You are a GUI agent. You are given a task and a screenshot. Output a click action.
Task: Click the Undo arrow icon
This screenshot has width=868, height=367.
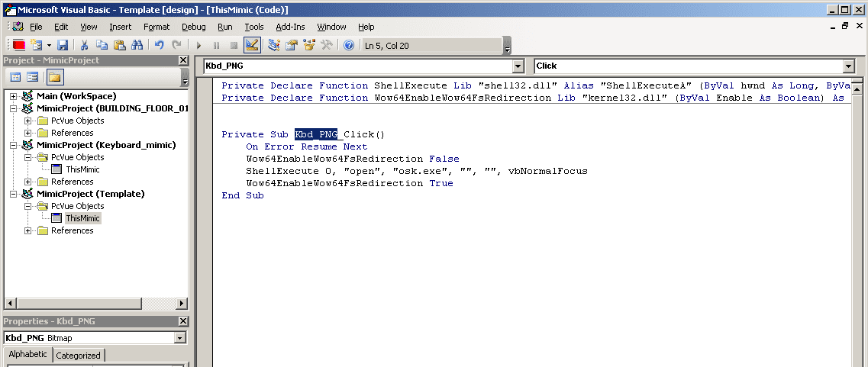point(159,45)
